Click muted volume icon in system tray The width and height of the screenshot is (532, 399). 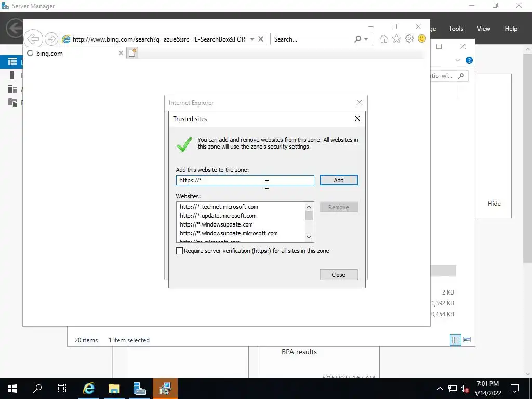[465, 389]
